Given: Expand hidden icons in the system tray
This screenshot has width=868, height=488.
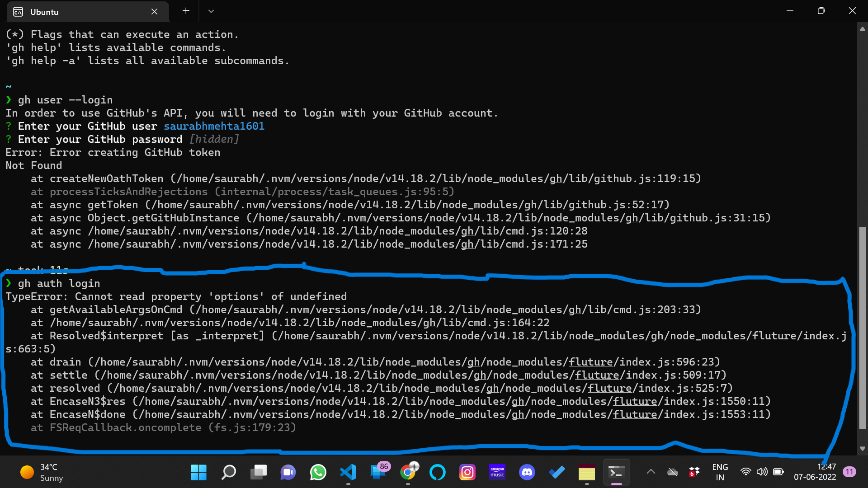Looking at the screenshot, I should (651, 472).
